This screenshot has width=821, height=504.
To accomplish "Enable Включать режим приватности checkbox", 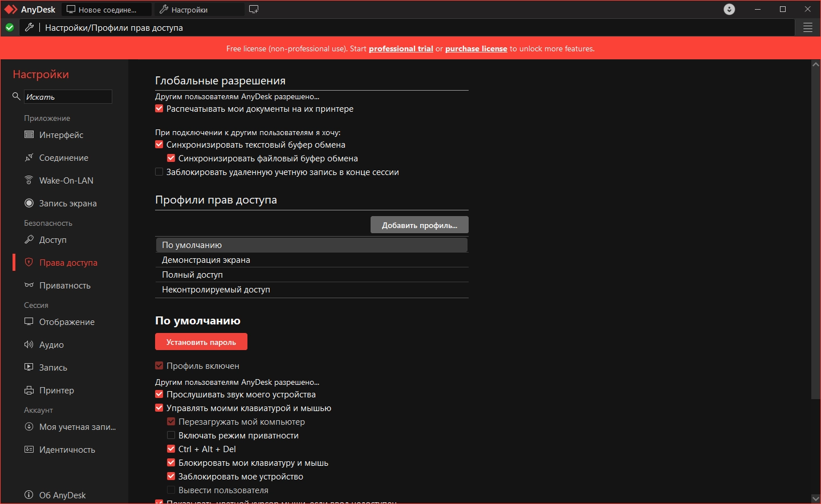I will pyautogui.click(x=171, y=435).
